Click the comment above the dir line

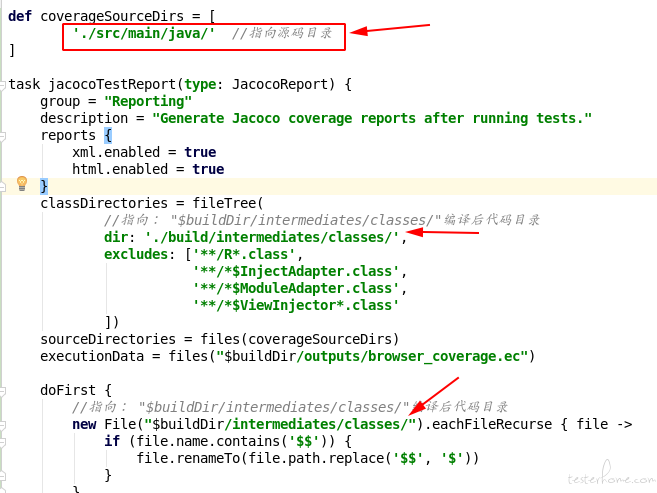(x=322, y=220)
